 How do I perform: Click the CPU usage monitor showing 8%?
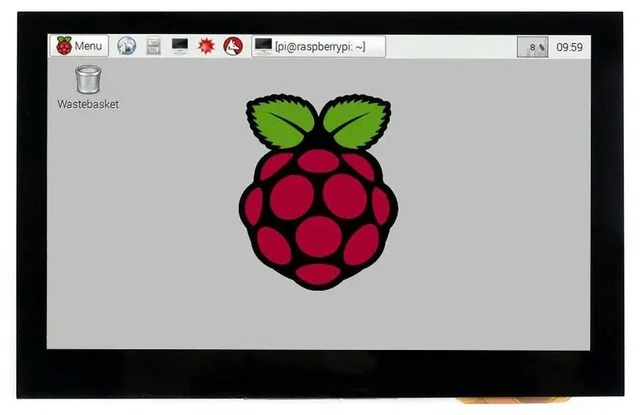532,47
